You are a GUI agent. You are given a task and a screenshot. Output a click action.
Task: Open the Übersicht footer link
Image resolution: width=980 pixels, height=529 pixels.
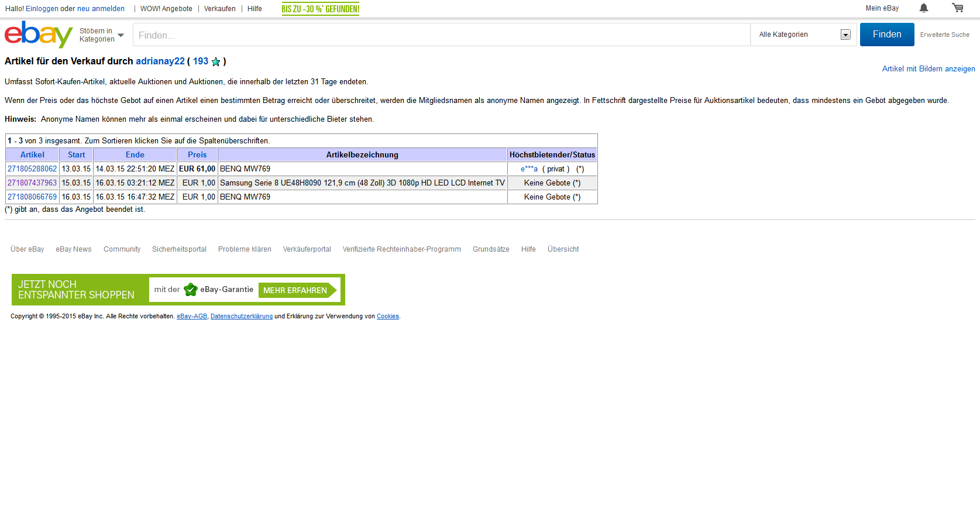[x=563, y=249]
